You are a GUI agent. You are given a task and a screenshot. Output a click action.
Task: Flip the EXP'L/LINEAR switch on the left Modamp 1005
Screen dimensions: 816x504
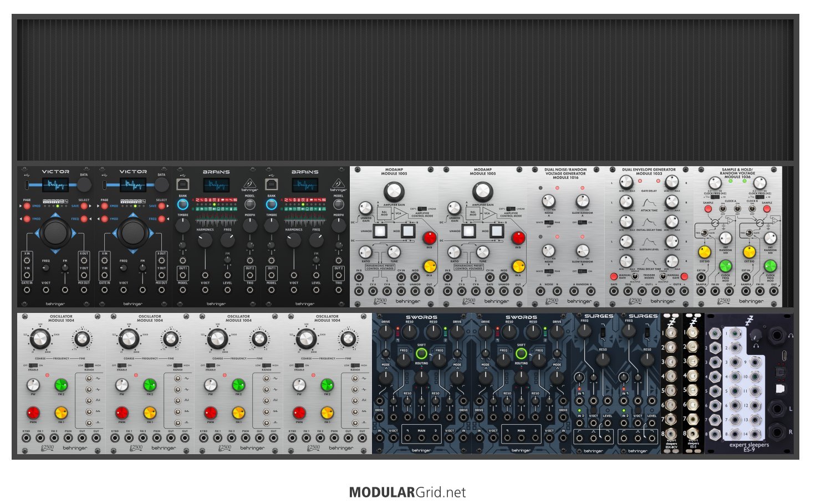point(422,209)
